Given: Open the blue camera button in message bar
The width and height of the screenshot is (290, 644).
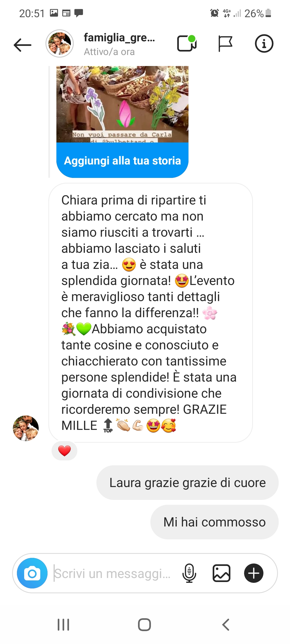Looking at the screenshot, I should pyautogui.click(x=32, y=573).
